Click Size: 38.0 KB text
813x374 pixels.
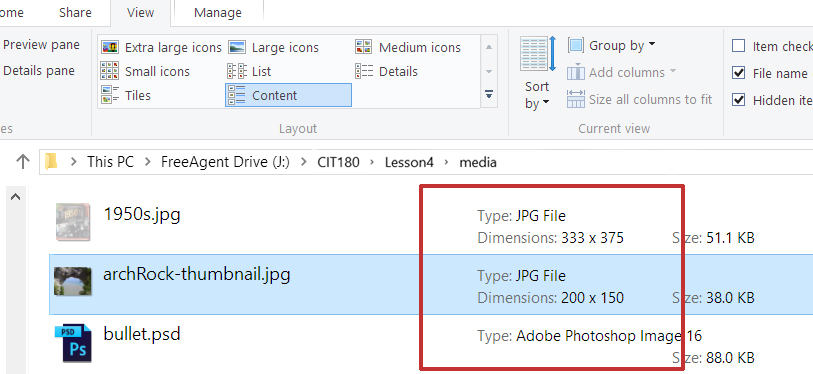(x=713, y=298)
